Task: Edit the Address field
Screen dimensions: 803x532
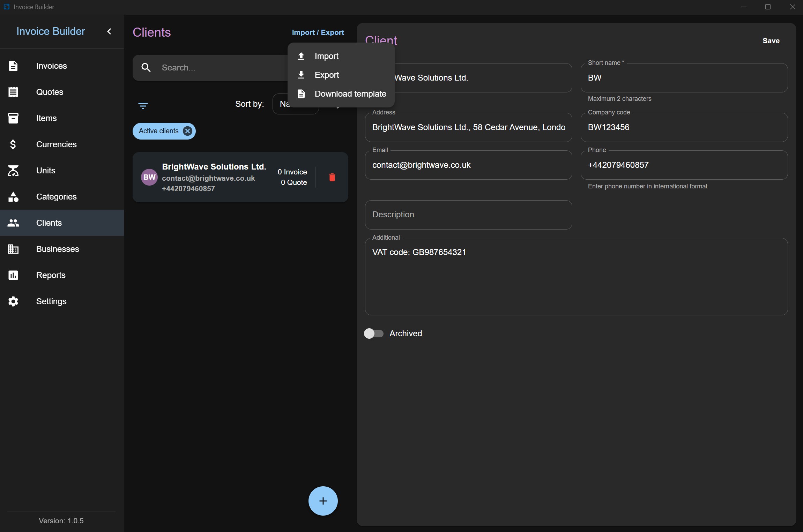Action: pyautogui.click(x=468, y=127)
